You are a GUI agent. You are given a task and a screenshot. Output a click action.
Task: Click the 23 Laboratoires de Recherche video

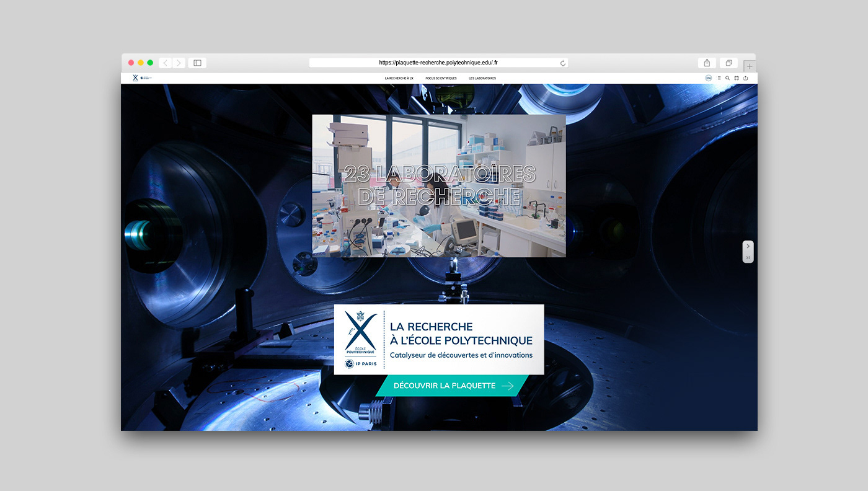point(439,185)
